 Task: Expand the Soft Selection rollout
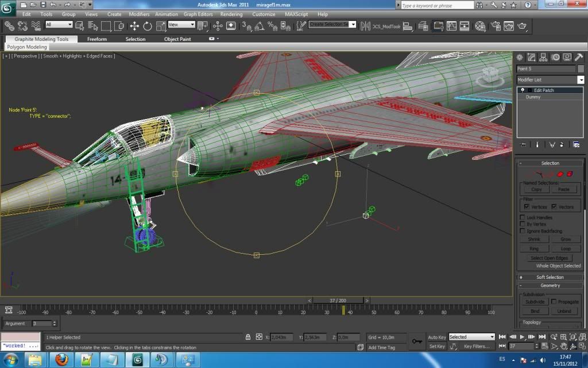click(550, 277)
